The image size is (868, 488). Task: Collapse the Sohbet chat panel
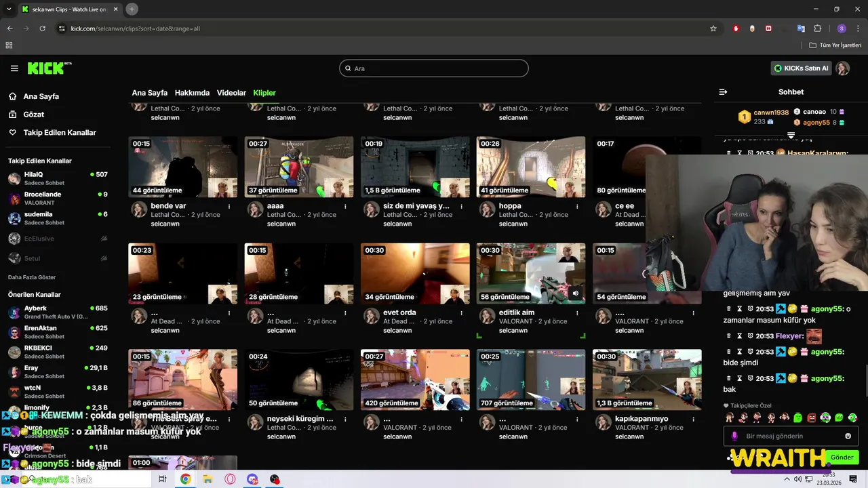tap(723, 92)
